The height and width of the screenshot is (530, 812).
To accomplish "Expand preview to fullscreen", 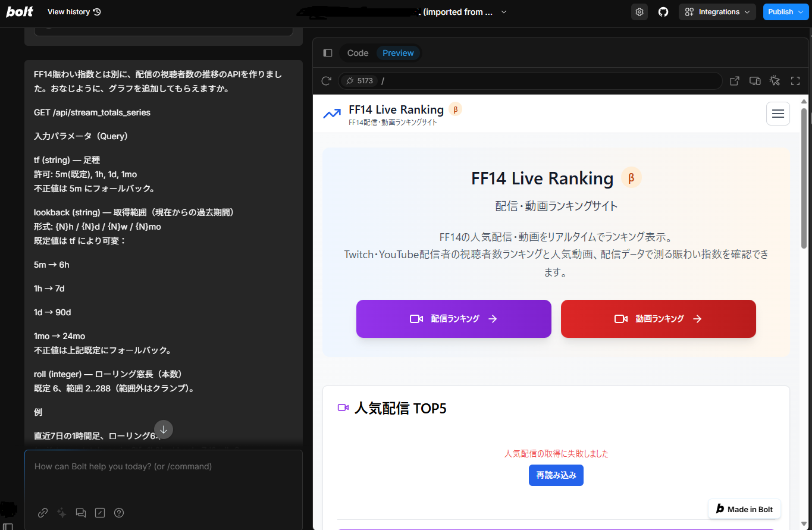I will [x=795, y=81].
